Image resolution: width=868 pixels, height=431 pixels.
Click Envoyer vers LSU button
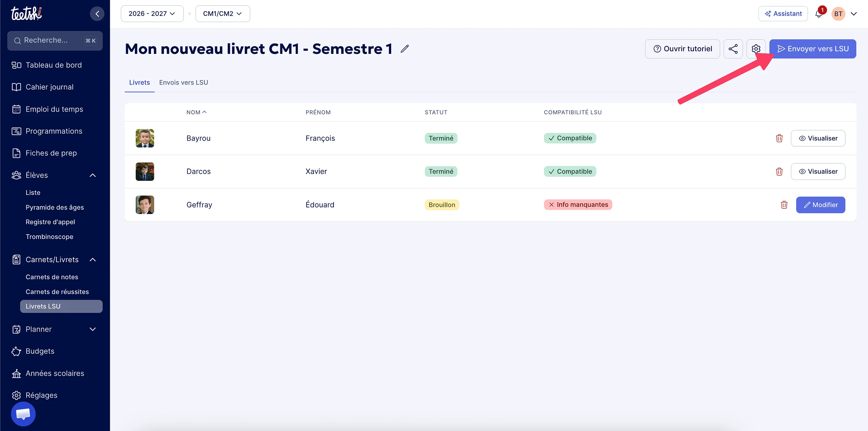pyautogui.click(x=812, y=49)
